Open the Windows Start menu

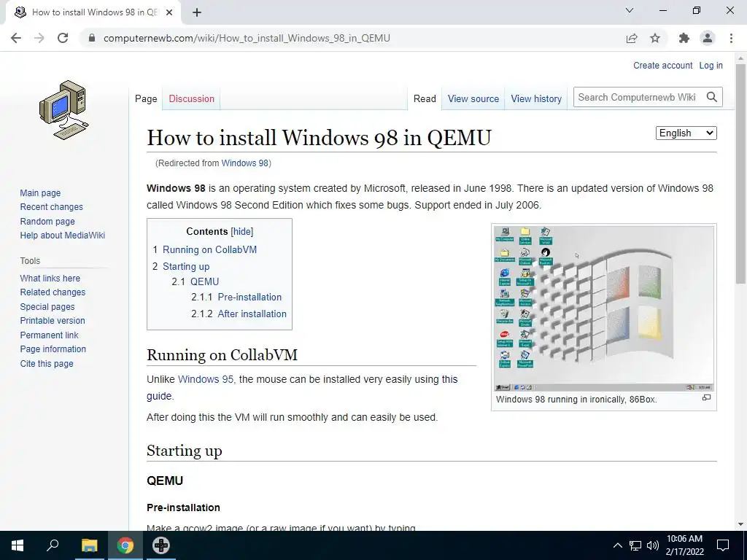(x=18, y=545)
